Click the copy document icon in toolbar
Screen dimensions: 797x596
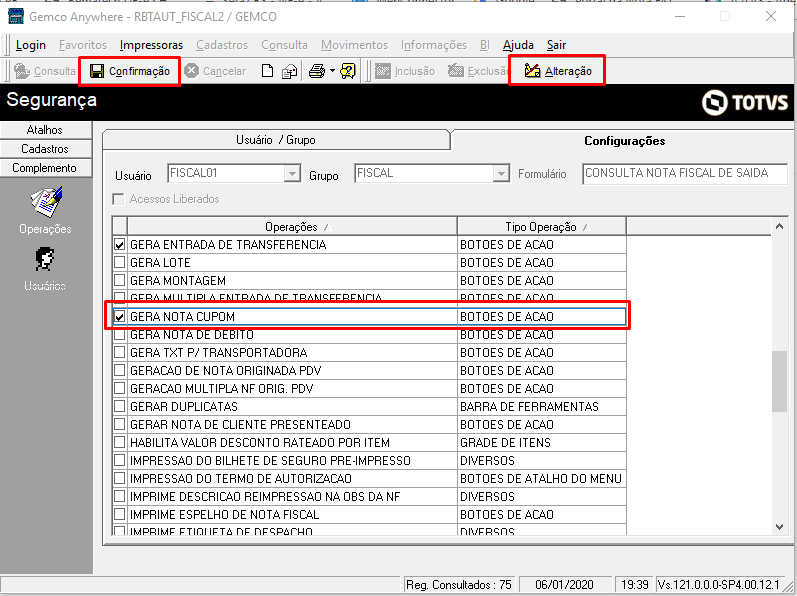pyautogui.click(x=290, y=71)
